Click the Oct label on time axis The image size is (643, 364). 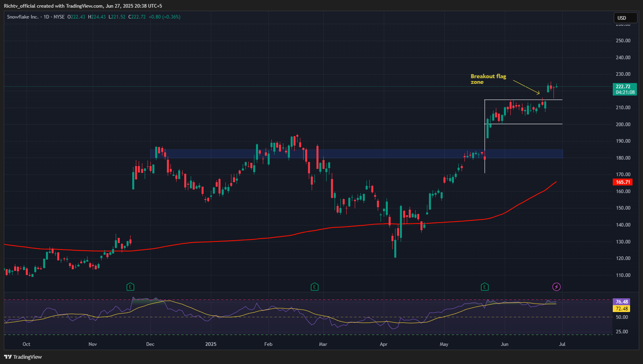click(26, 344)
